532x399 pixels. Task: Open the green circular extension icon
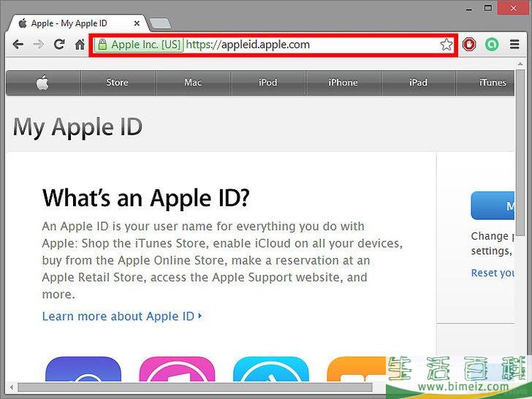492,45
